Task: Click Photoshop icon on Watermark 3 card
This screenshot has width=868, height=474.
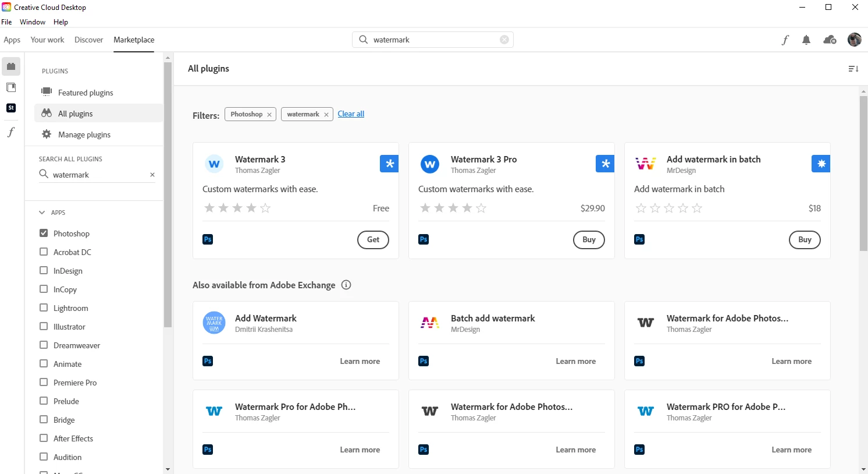Action: click(x=208, y=239)
